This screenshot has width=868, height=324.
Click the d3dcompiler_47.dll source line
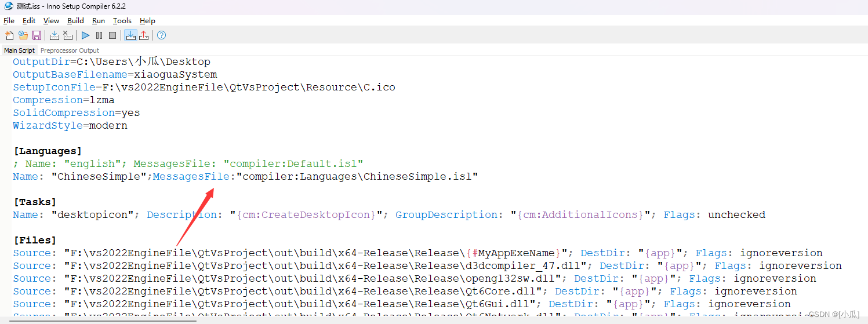(427, 265)
